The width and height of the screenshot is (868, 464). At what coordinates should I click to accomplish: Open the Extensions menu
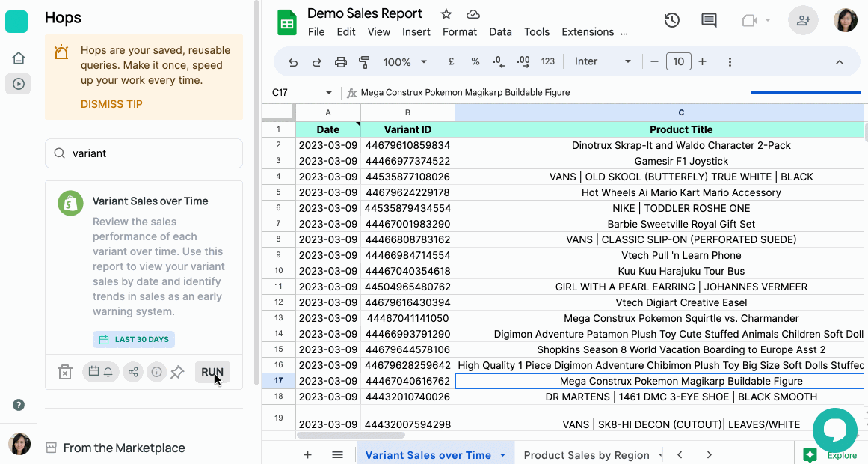[588, 32]
